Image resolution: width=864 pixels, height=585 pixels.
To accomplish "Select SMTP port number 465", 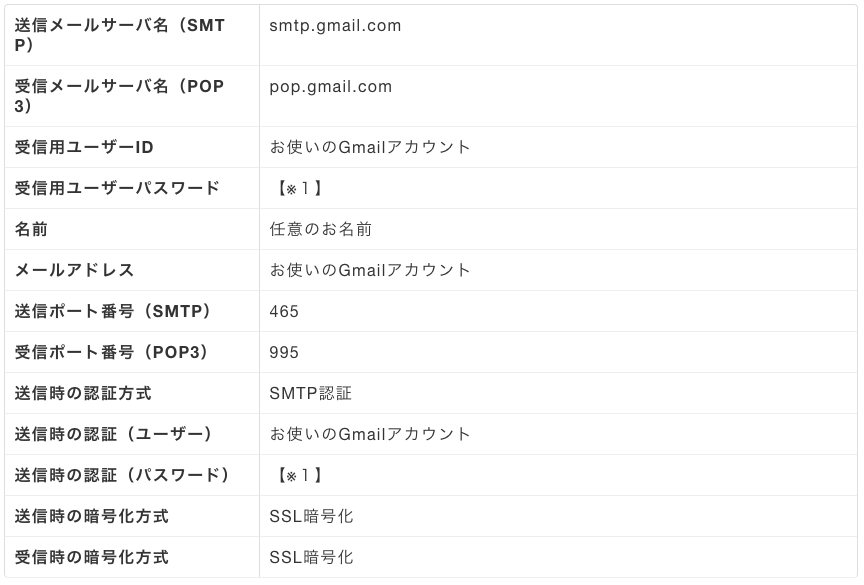I will (x=284, y=312).
